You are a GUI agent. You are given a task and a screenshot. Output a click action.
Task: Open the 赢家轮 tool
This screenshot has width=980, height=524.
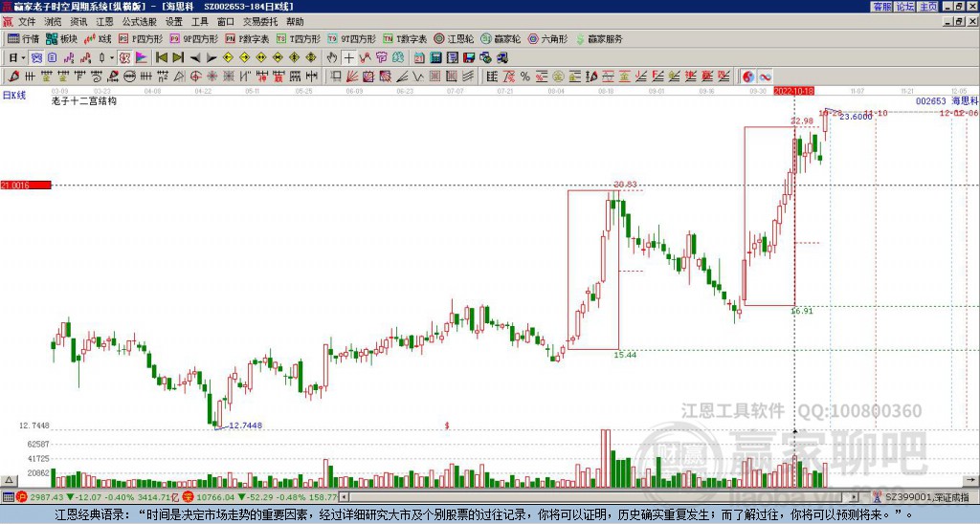[x=501, y=38]
